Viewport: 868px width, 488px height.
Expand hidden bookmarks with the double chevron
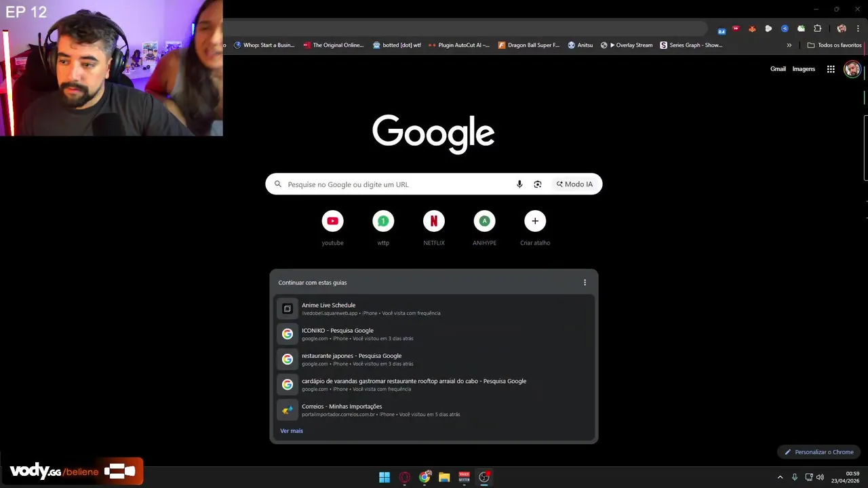(789, 45)
